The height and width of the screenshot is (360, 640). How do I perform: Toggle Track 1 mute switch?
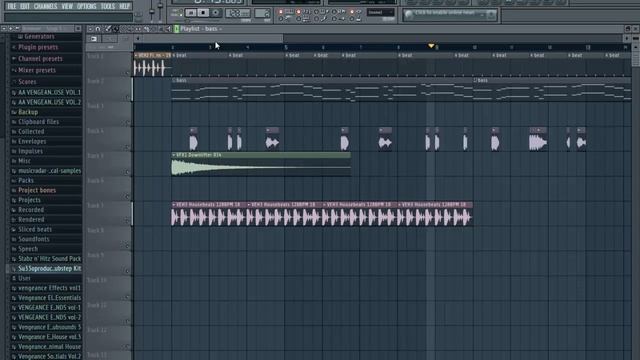point(127,73)
